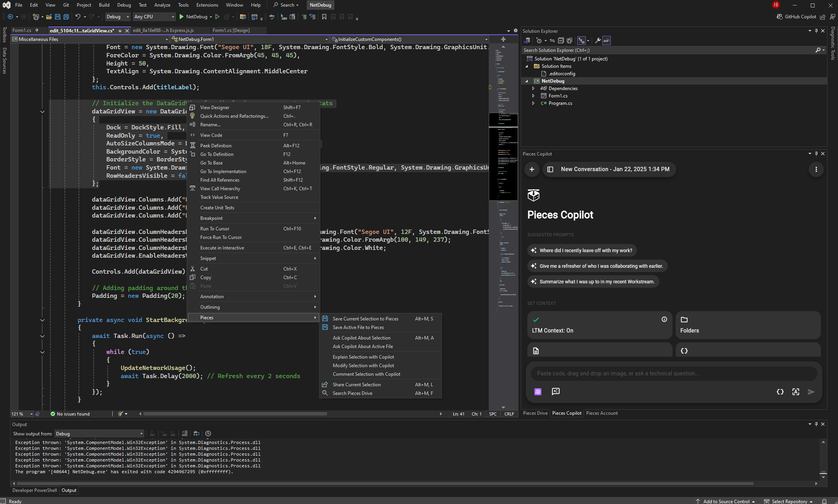
Task: Open the Extensions menu
Action: [x=207, y=5]
